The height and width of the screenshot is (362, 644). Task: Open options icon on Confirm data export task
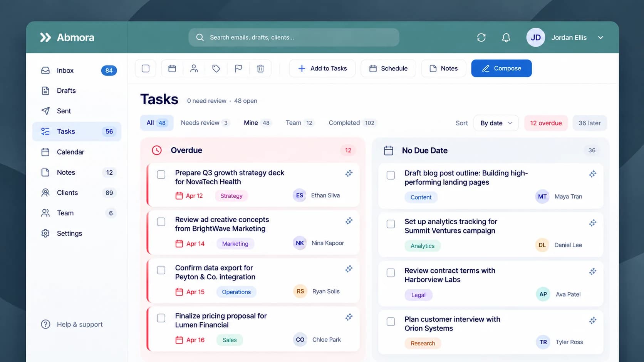point(349,269)
